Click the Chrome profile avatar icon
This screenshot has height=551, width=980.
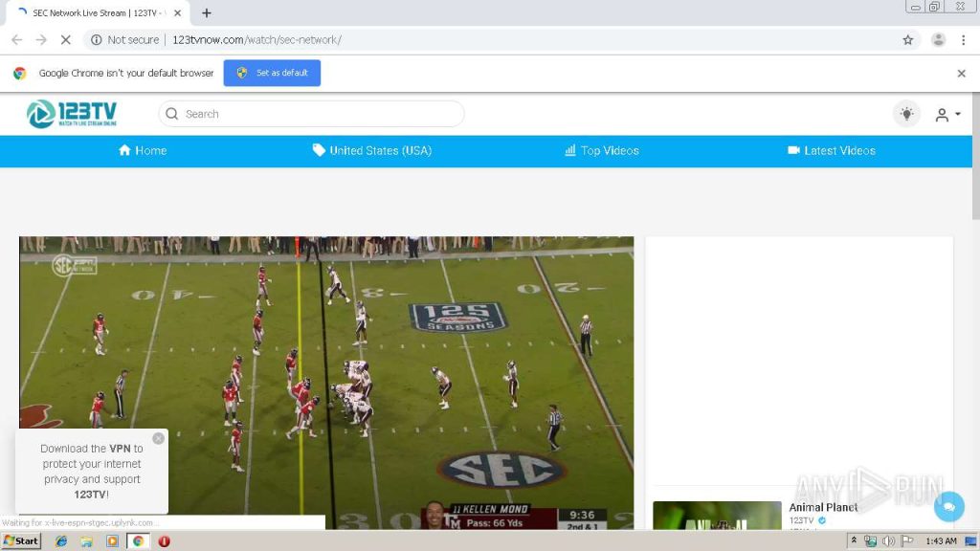click(x=938, y=40)
